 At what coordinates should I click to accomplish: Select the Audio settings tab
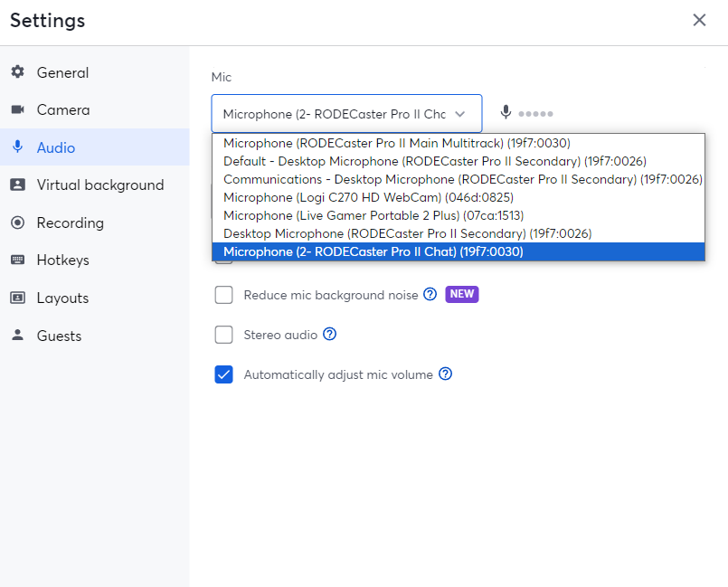coord(95,147)
